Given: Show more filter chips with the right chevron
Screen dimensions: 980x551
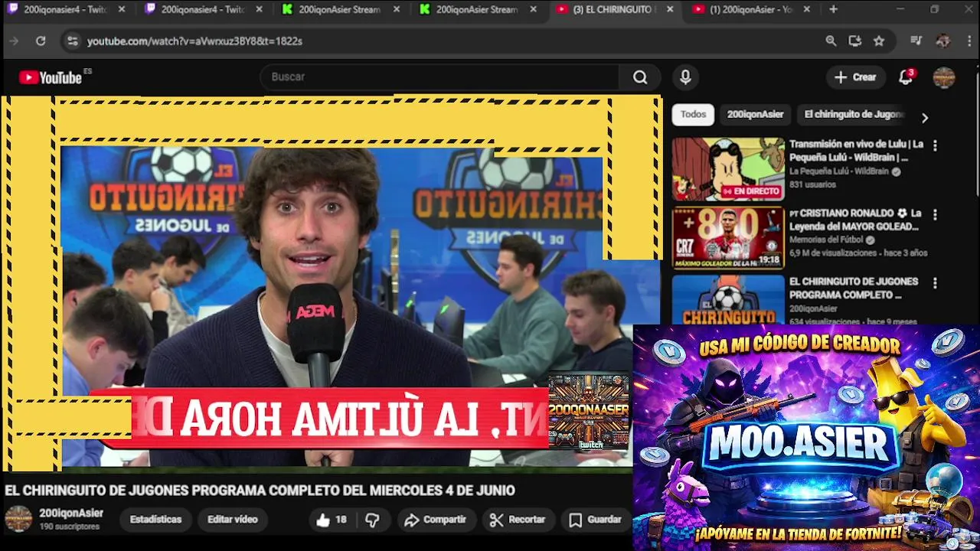Looking at the screenshot, I should pyautogui.click(x=924, y=118).
